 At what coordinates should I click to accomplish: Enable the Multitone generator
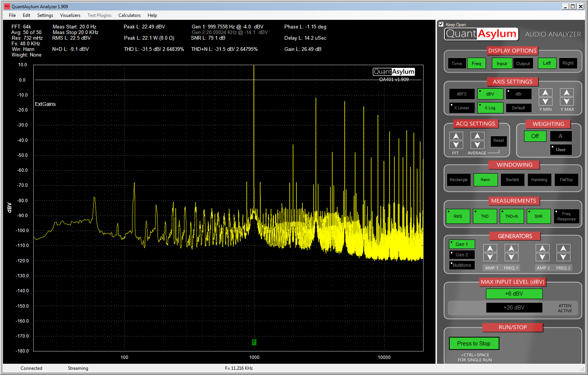(x=462, y=265)
